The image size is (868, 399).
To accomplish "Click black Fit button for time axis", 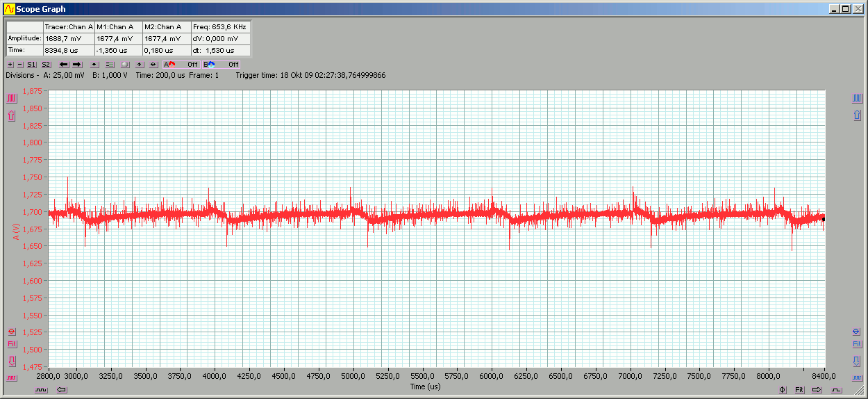I will (x=799, y=390).
